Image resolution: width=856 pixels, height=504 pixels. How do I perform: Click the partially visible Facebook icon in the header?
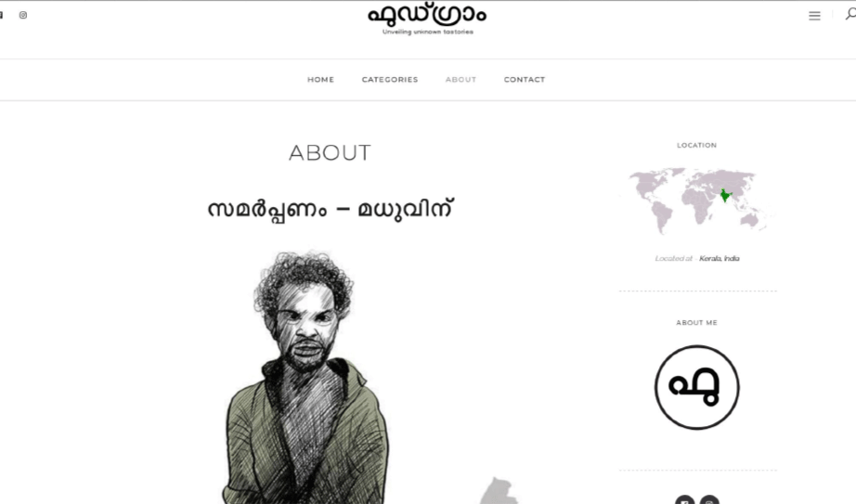[1, 15]
